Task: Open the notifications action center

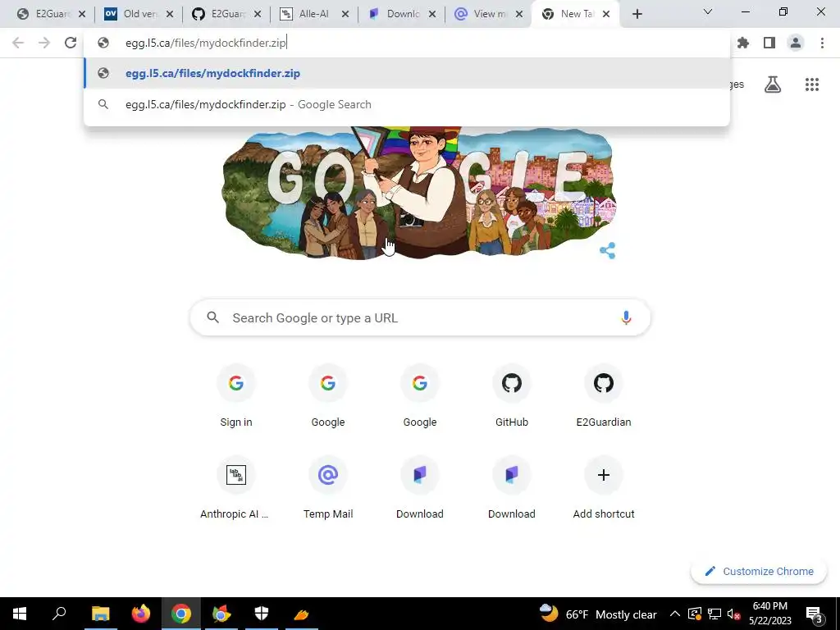Action: (x=815, y=614)
